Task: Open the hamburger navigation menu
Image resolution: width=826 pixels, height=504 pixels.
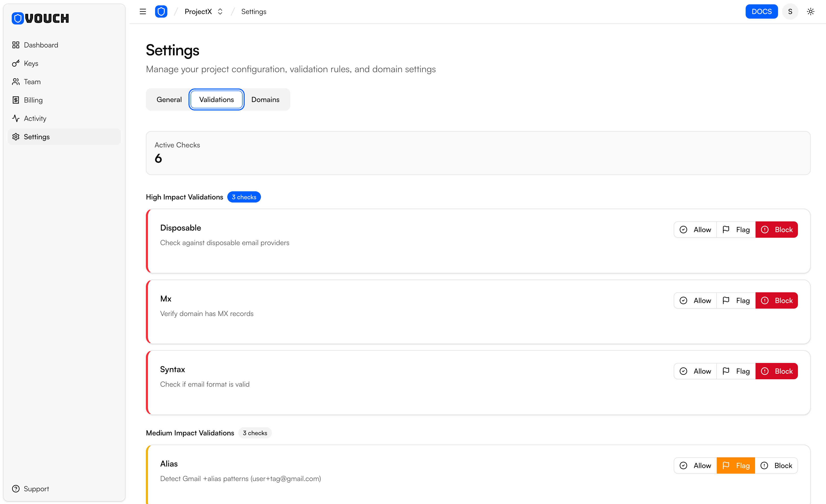Action: [x=143, y=11]
